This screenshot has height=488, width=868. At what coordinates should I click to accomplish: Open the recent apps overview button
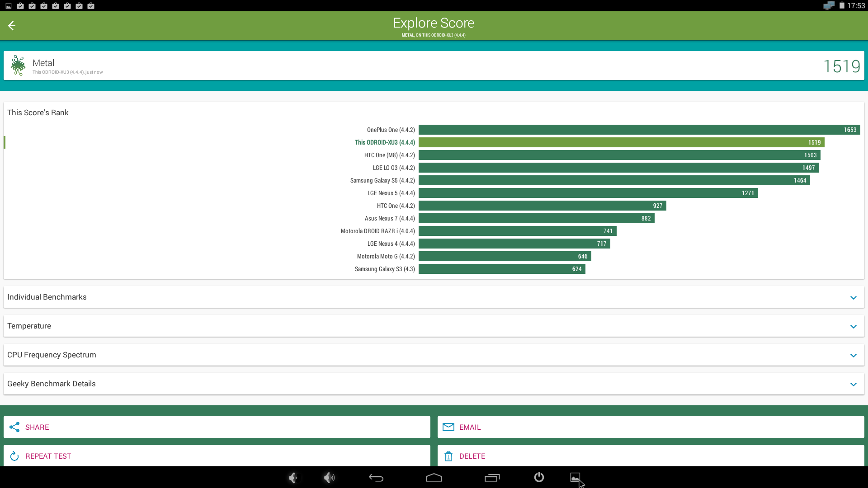pyautogui.click(x=492, y=478)
